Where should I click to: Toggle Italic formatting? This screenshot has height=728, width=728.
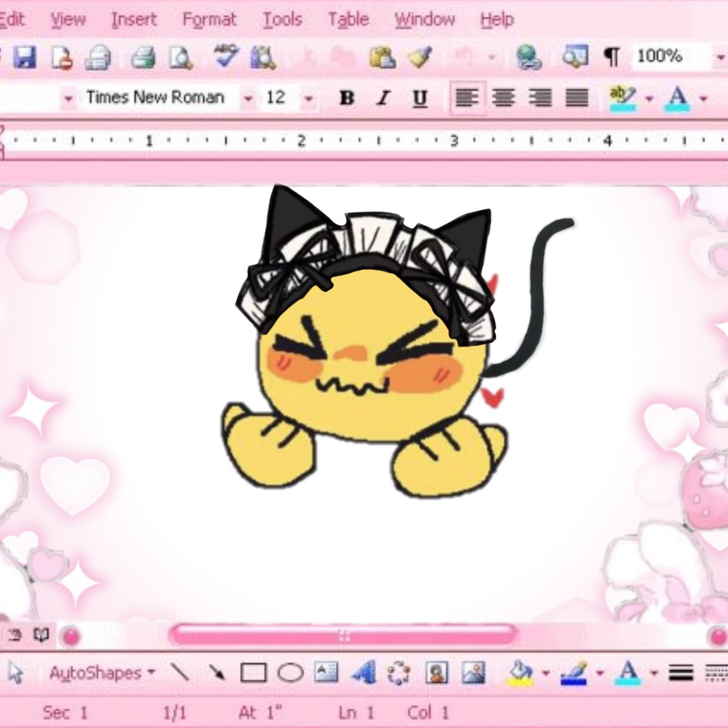[x=383, y=98]
